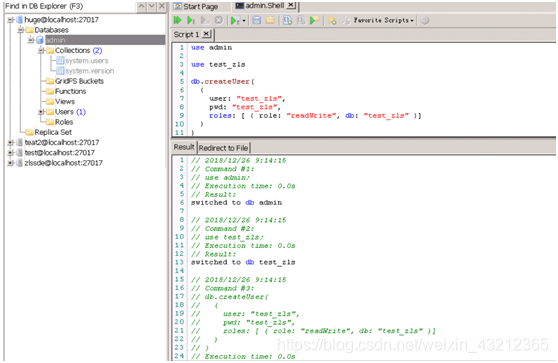This screenshot has width=558, height=363.
Task: Click the roles line in script editor
Action: (x=315, y=116)
